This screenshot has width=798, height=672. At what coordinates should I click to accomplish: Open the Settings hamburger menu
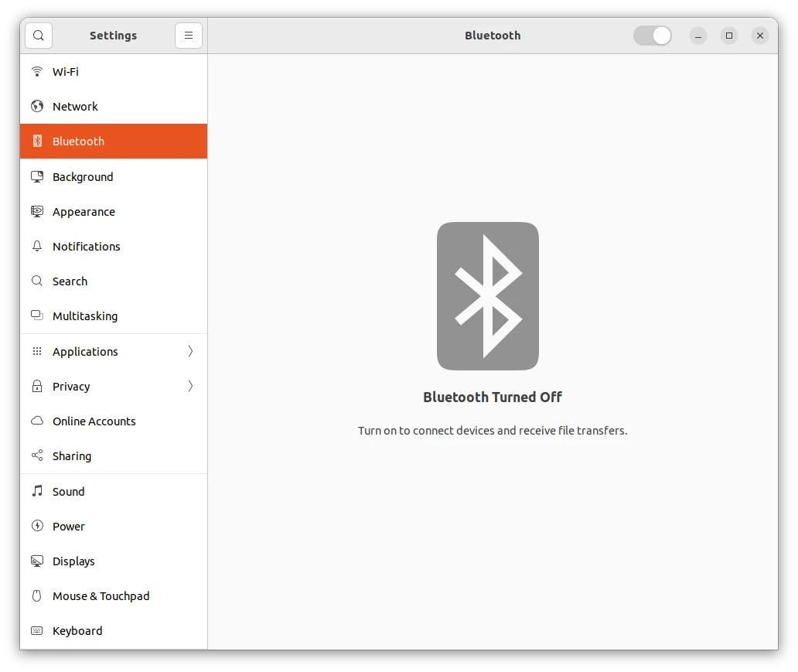click(x=189, y=36)
